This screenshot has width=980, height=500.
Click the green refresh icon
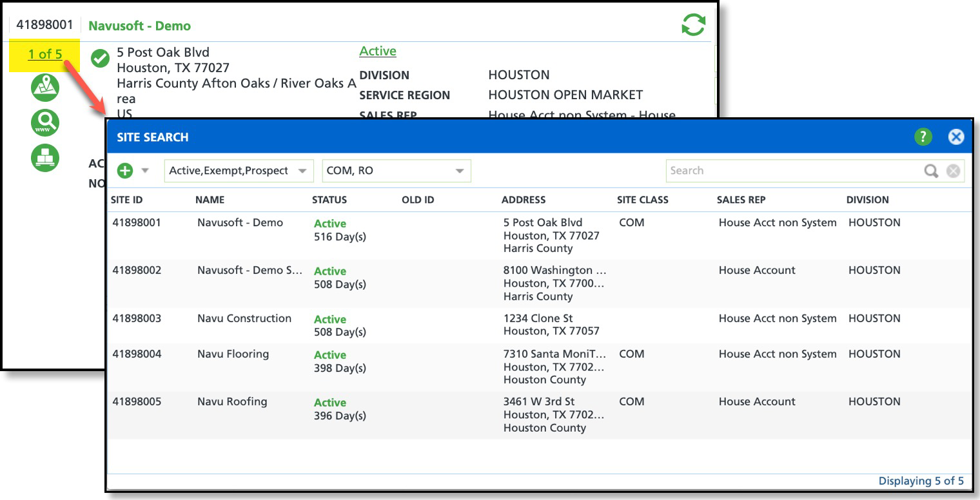pos(693,25)
